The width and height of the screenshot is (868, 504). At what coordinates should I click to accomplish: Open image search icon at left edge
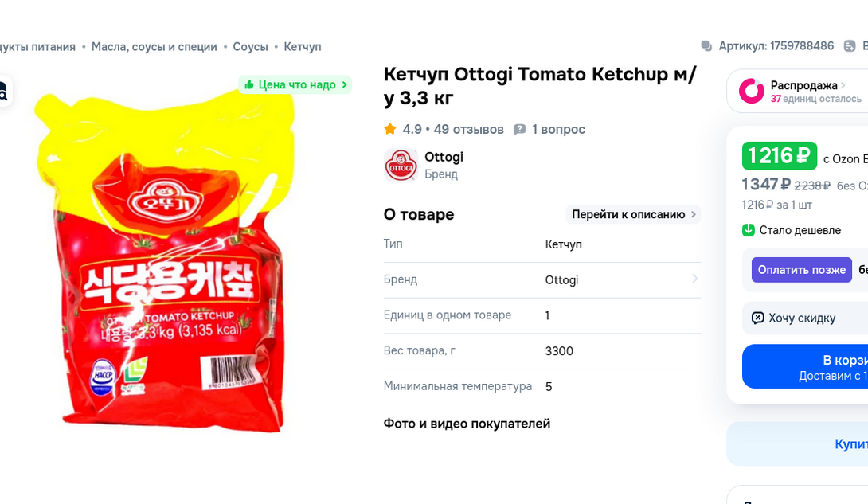[2, 92]
